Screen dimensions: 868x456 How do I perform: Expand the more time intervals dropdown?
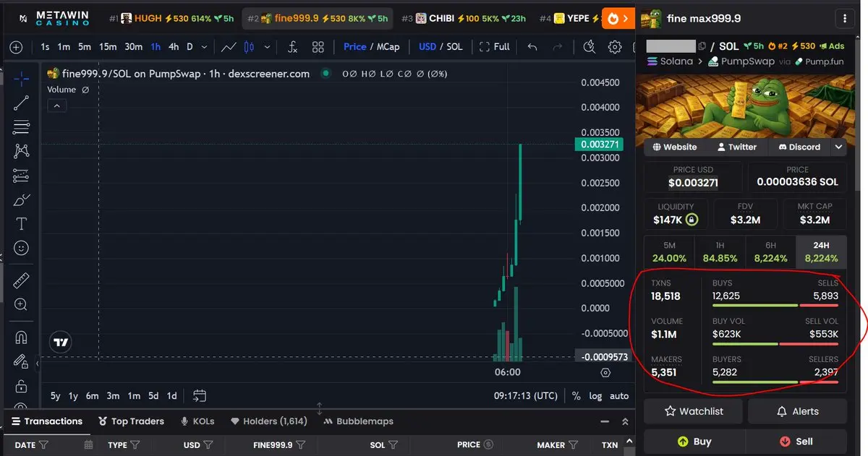pyautogui.click(x=205, y=47)
